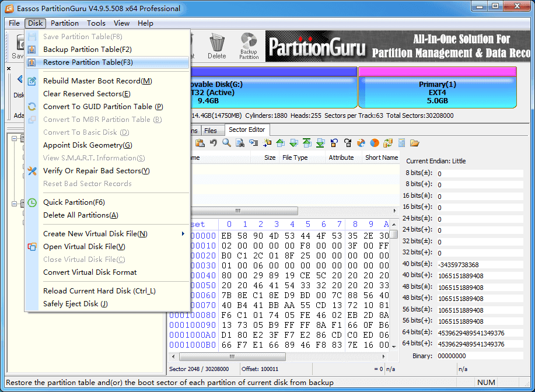Open the File menu
Image resolution: width=535 pixels, height=392 pixels.
(x=15, y=23)
